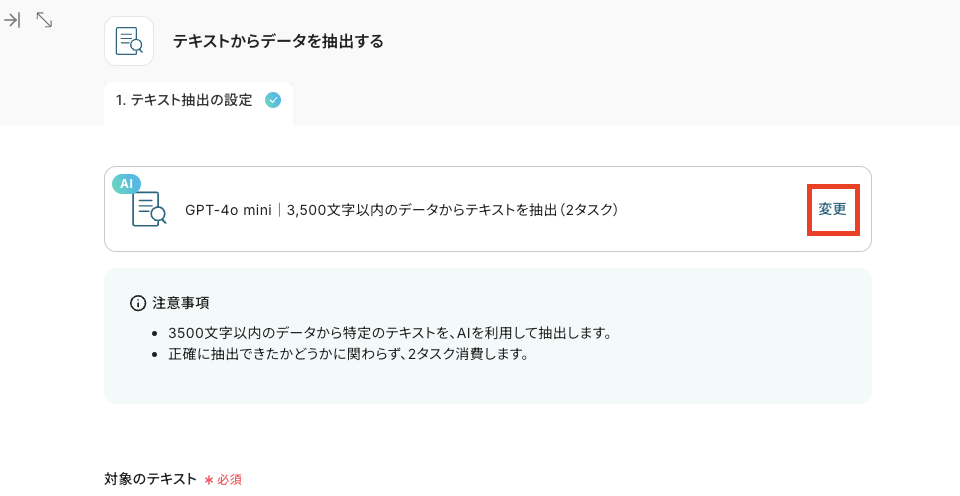The height and width of the screenshot is (496, 960).
Task: Click the red 必須 label
Action: click(x=229, y=480)
